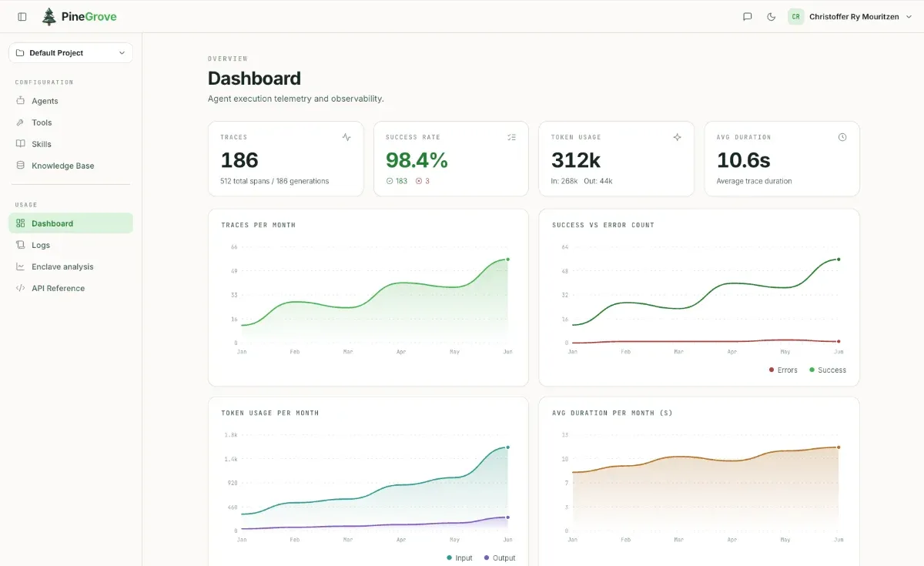Screen dimensions: 924x566
Task: Click the Tools wrench icon
Action: coord(21,122)
